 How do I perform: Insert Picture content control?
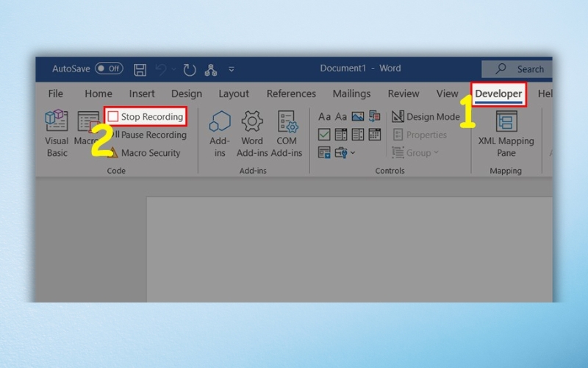point(358,116)
